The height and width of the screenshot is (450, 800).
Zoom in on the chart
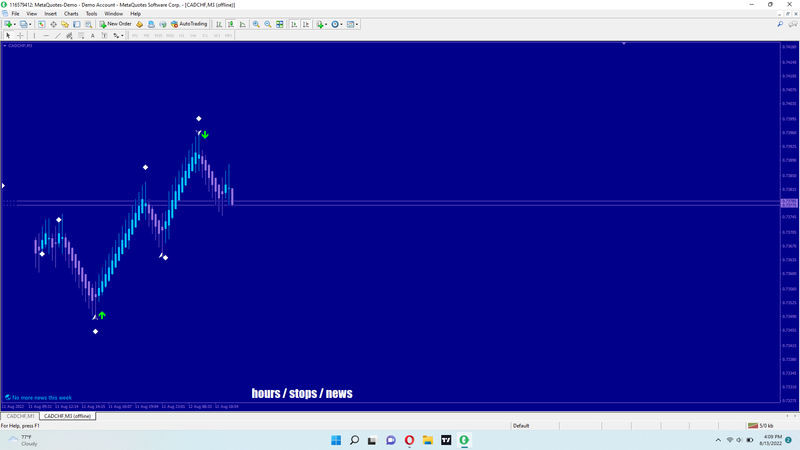point(256,24)
